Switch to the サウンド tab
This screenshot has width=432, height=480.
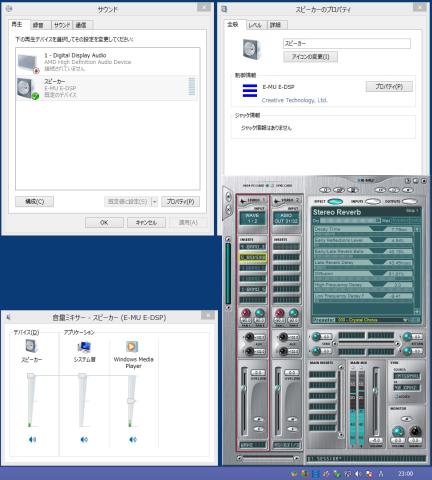click(62, 25)
